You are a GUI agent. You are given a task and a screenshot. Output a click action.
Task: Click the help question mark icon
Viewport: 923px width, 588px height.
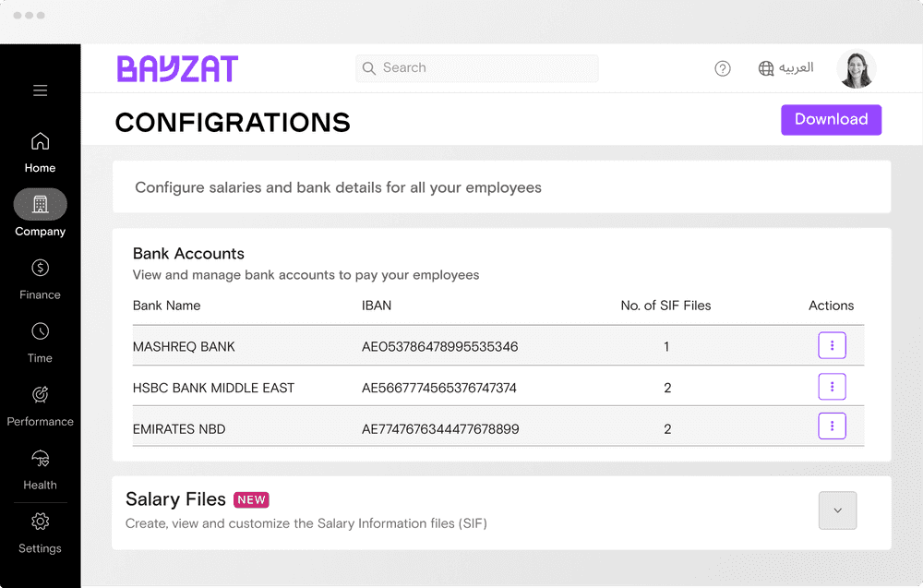coord(723,68)
